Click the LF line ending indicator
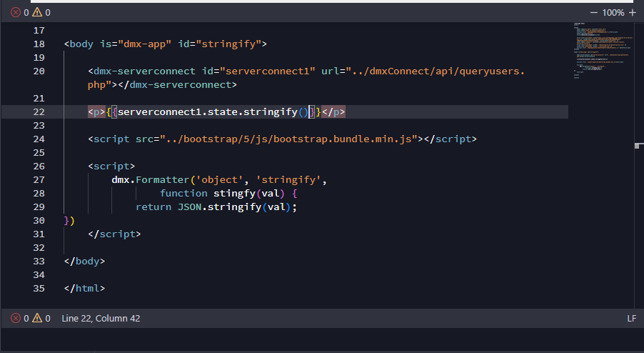This screenshot has height=353, width=644. (x=632, y=319)
